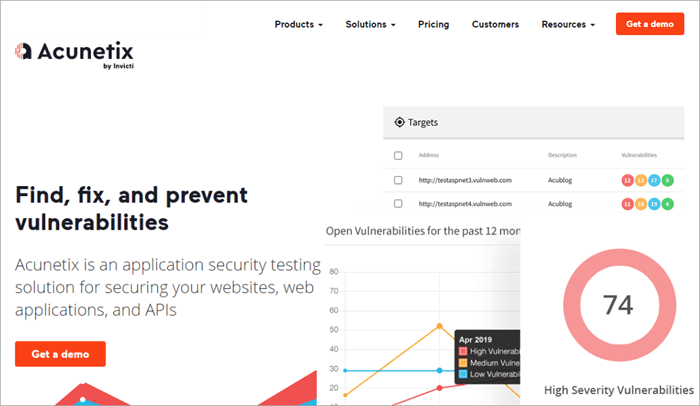Click the Acunetix logo
The width and height of the screenshot is (700, 406).
(x=74, y=54)
